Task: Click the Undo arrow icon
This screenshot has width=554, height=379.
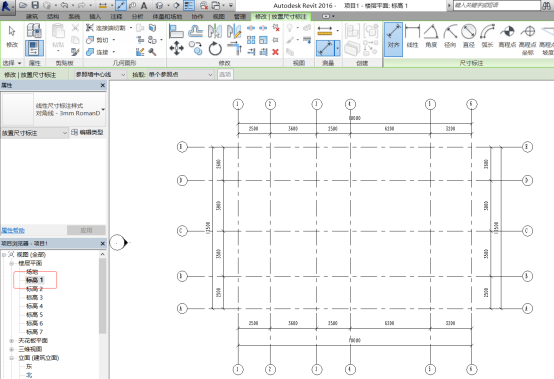Action: pyautogui.click(x=65, y=5)
